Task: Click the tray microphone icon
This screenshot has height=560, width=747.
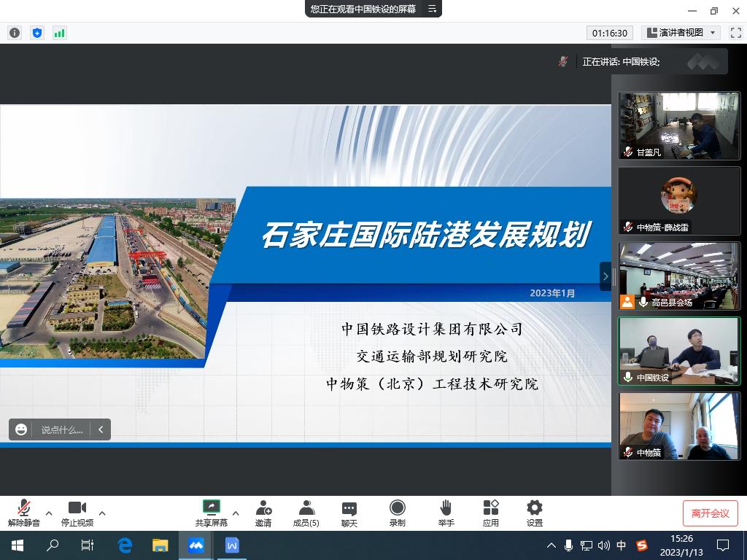Action: pyautogui.click(x=568, y=545)
